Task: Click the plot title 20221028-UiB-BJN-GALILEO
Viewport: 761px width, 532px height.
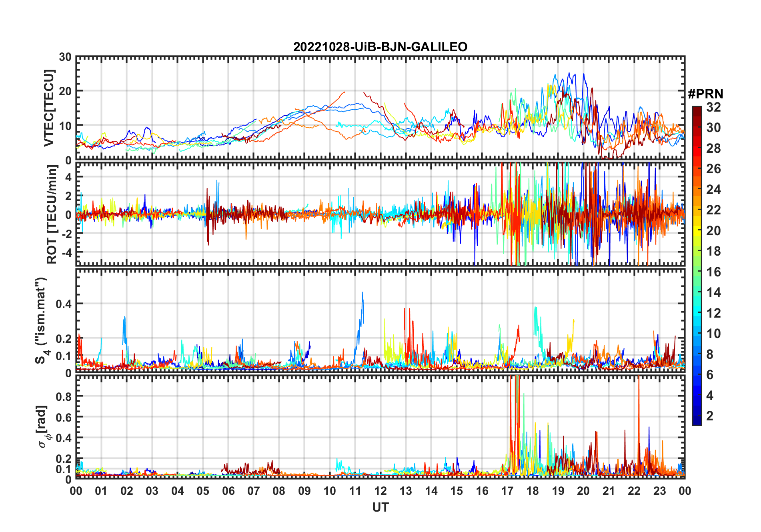Action: 380,47
